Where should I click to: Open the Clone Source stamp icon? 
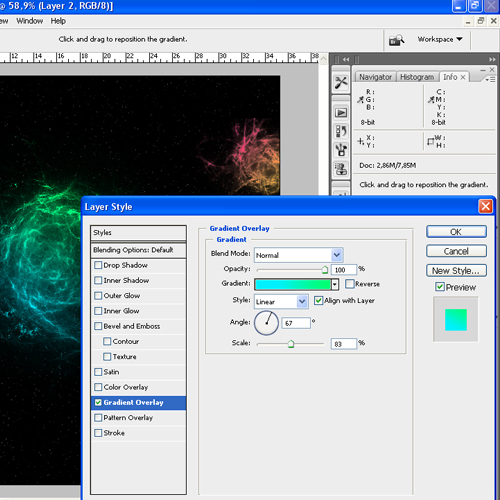[x=341, y=169]
